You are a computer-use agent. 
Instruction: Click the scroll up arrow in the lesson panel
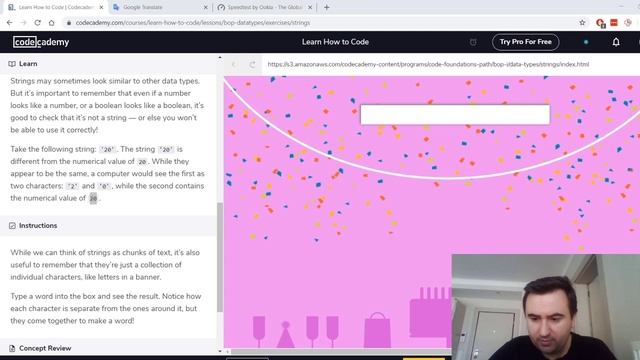click(x=220, y=58)
